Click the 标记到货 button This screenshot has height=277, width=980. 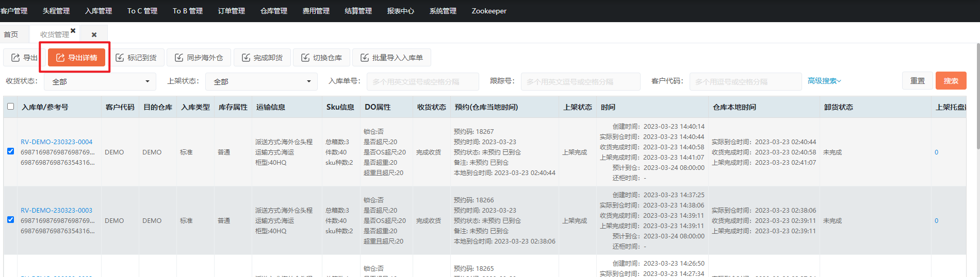click(x=136, y=58)
